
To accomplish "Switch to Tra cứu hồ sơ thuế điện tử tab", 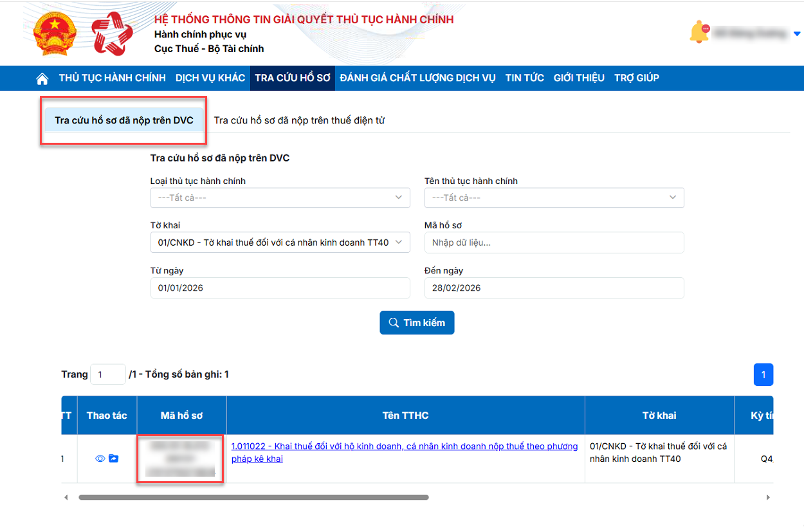I will pos(299,120).
